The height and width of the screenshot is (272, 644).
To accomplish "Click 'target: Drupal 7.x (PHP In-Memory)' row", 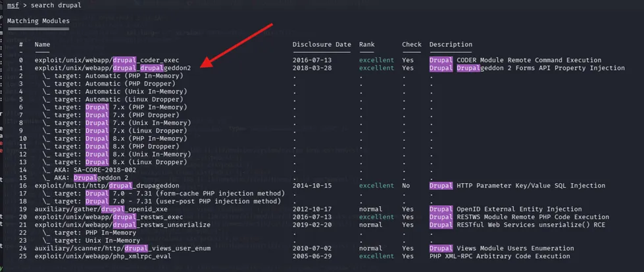I will [x=114, y=107].
